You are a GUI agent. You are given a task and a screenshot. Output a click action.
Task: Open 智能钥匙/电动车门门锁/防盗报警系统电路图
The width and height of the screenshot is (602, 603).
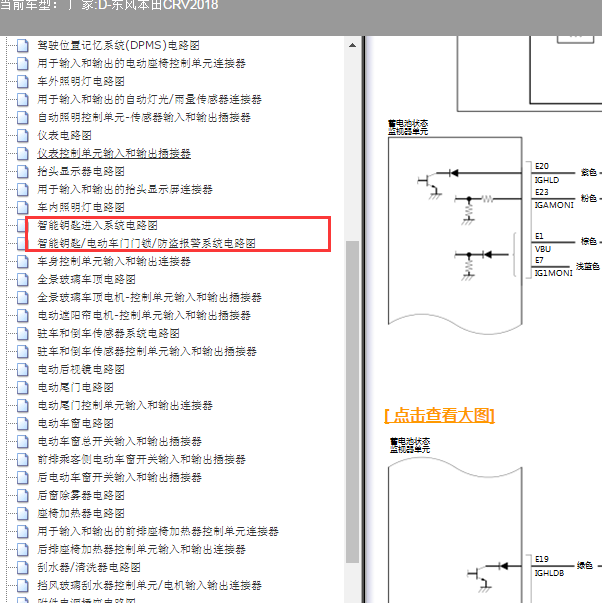tap(147, 243)
